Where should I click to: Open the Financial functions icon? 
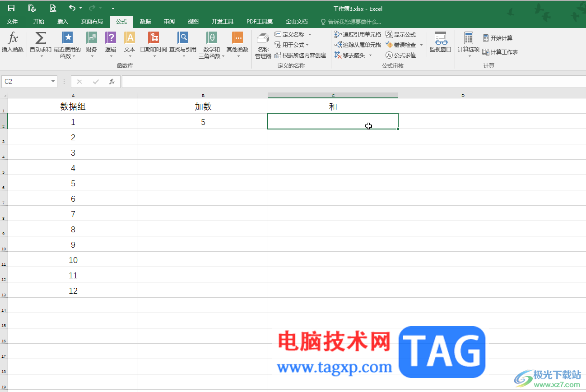click(x=92, y=38)
